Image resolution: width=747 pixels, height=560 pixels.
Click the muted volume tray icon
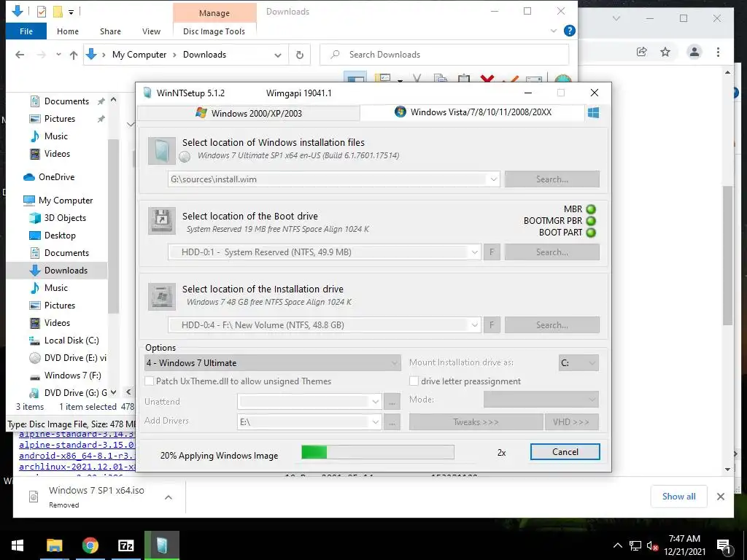click(x=652, y=545)
